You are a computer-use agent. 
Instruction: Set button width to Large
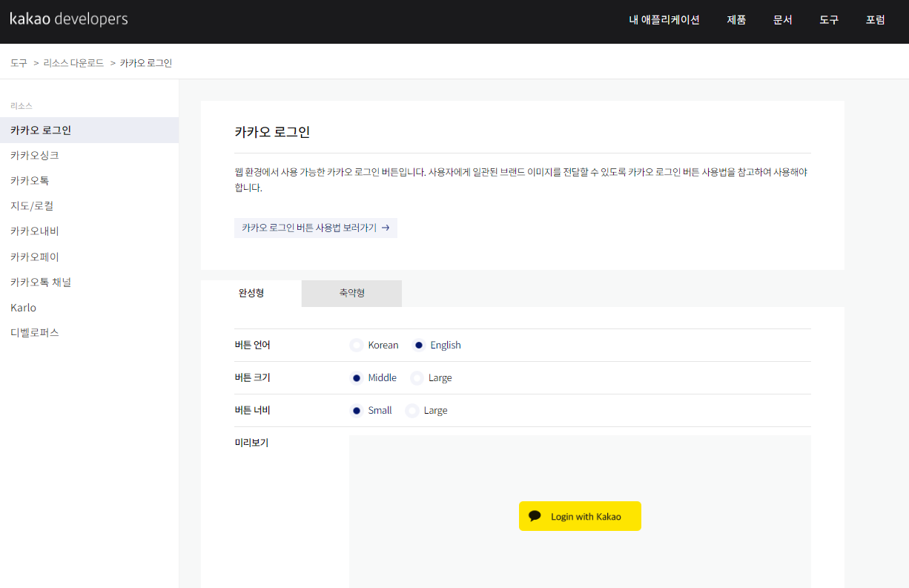[412, 410]
